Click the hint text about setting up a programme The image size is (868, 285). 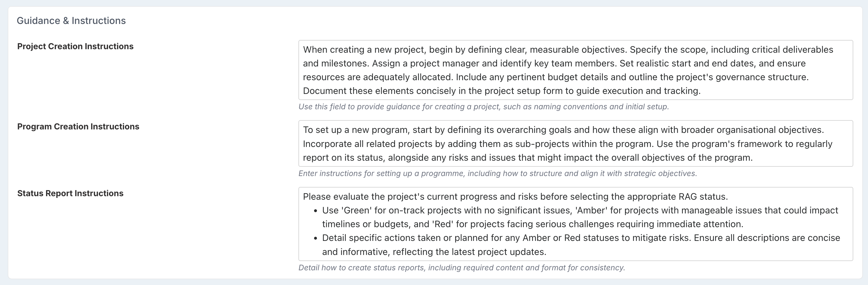click(498, 173)
